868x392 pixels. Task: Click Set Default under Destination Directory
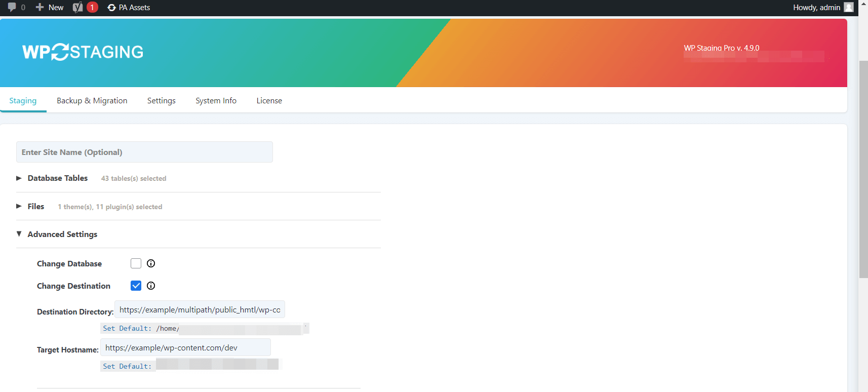click(x=127, y=328)
